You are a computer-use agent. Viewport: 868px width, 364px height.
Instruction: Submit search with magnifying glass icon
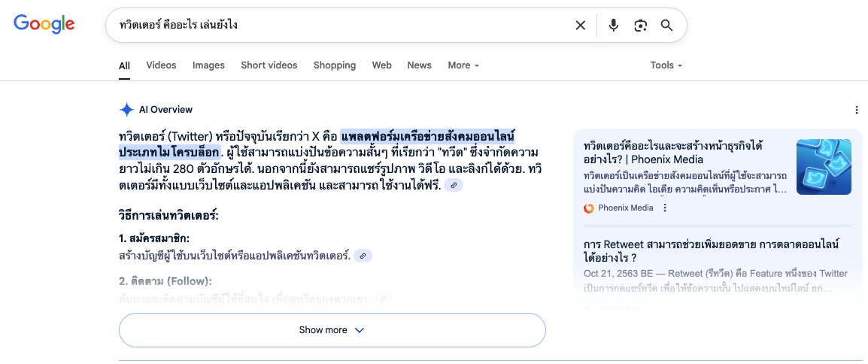[667, 26]
